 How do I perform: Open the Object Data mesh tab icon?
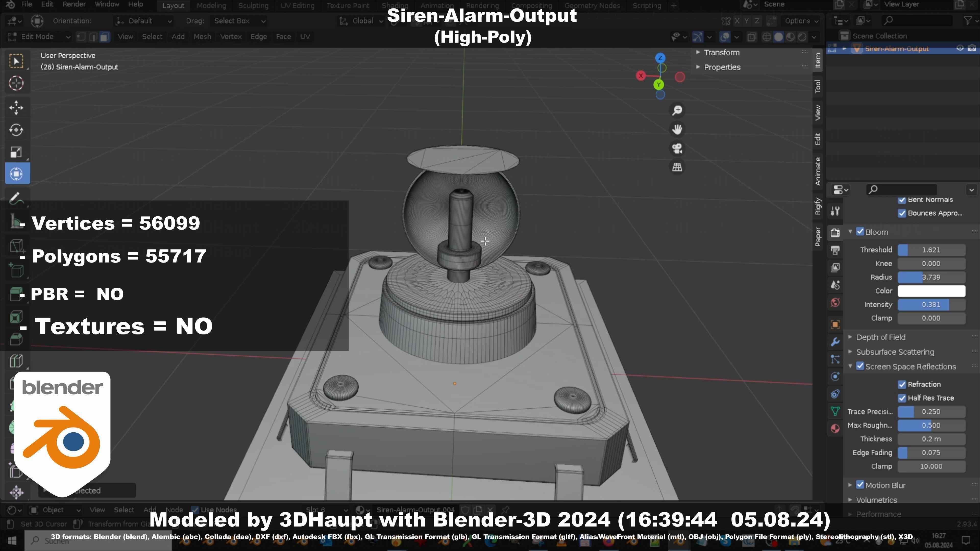point(835,411)
